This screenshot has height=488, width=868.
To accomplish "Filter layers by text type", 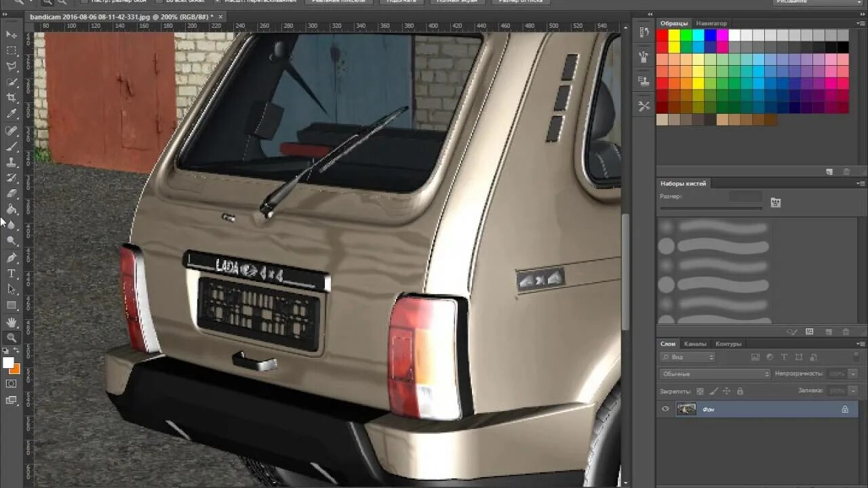I will [x=785, y=357].
